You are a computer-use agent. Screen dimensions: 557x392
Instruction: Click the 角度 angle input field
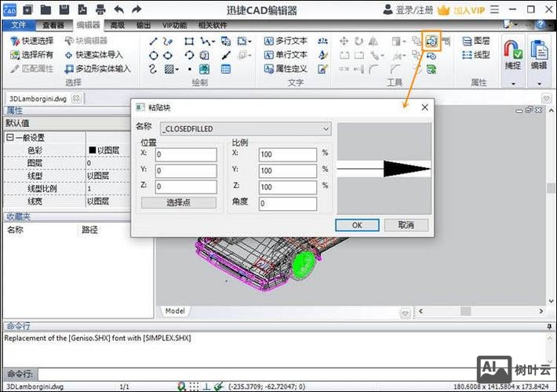[x=287, y=204]
